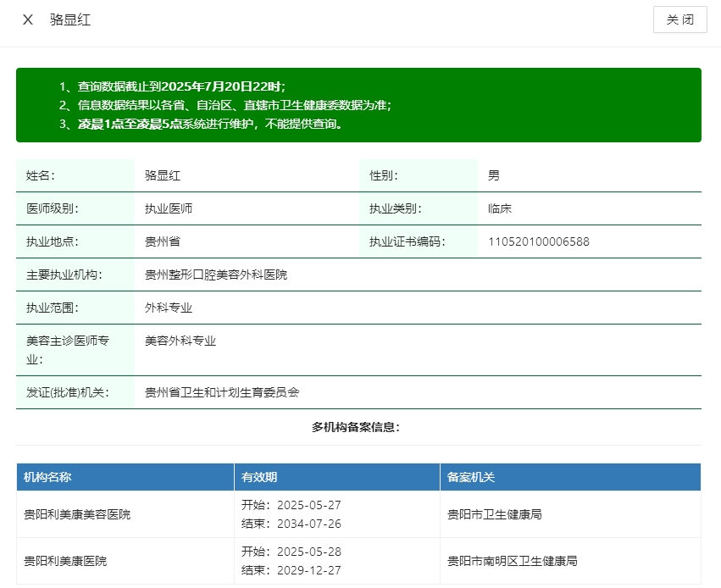The height and width of the screenshot is (588, 721).
Task: Click the notice line 信息数据结果以各省、自治区、直辖市卫生健康委数据为准
Action: pos(234,105)
